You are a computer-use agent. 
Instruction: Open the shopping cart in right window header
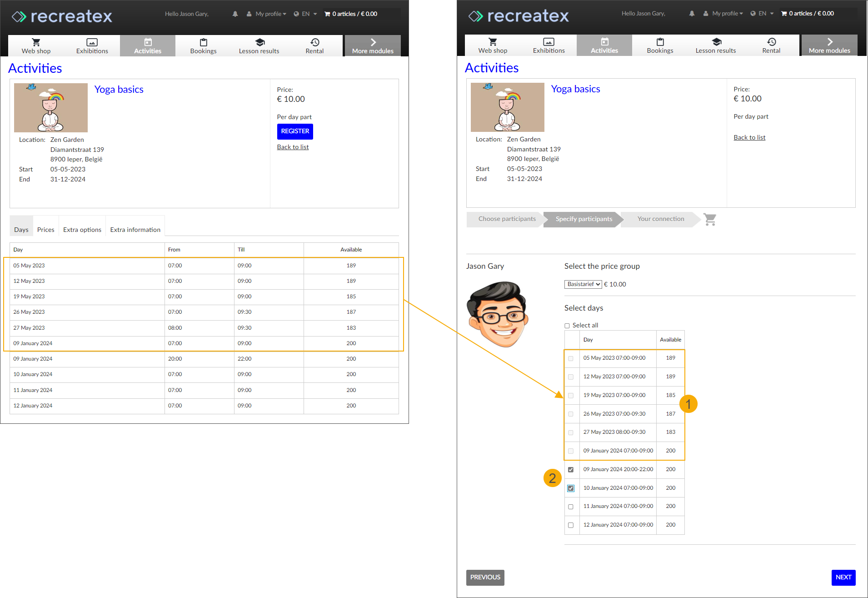click(808, 14)
